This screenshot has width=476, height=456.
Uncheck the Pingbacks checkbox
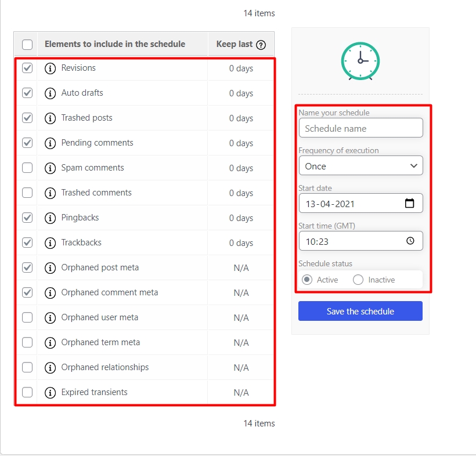pos(27,218)
